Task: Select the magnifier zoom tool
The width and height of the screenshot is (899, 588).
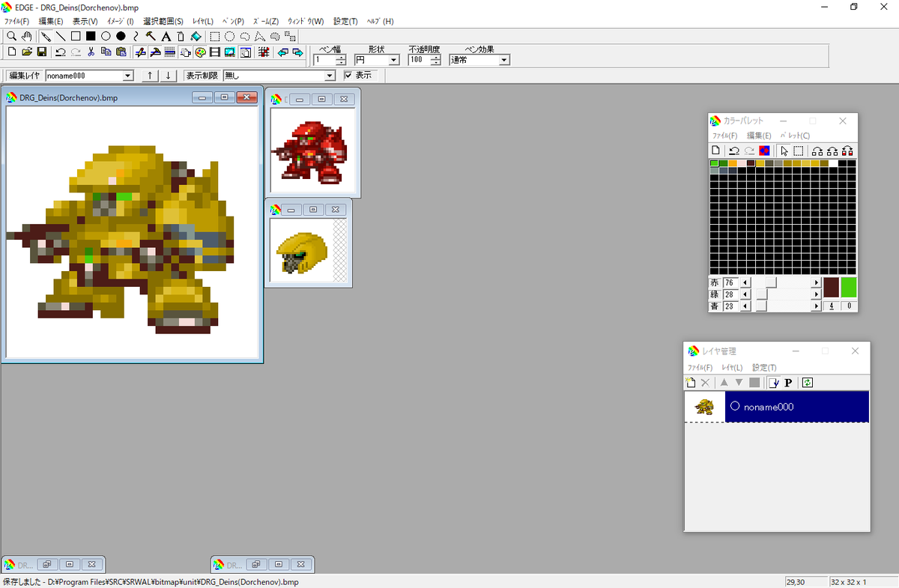Action: (x=11, y=36)
